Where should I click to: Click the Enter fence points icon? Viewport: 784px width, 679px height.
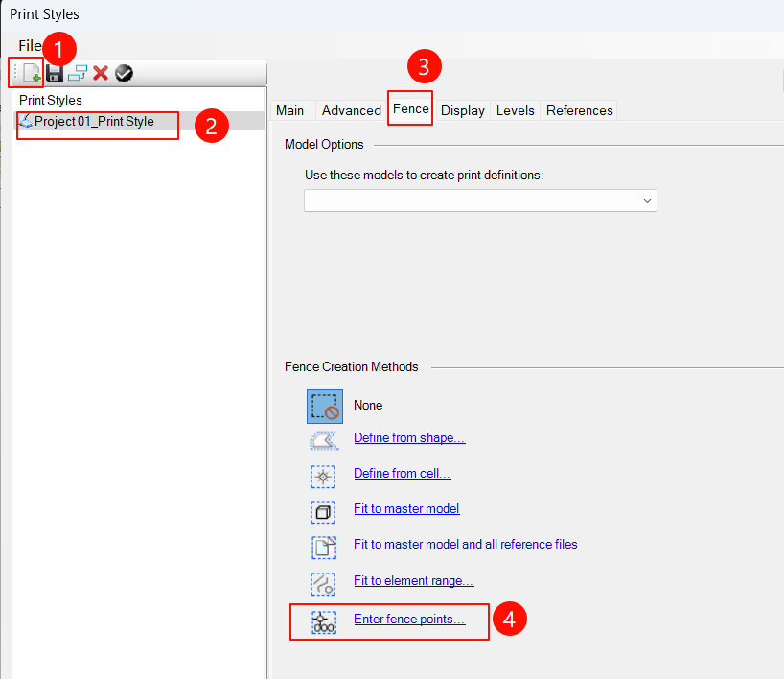click(324, 622)
